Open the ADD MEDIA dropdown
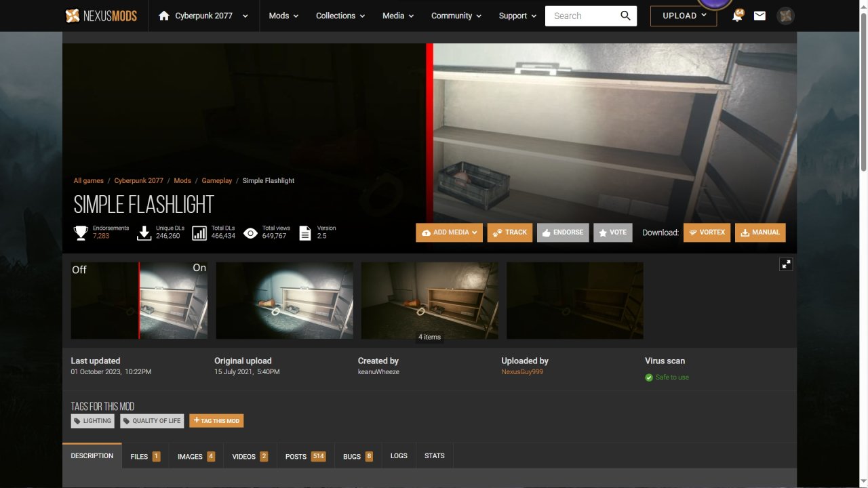This screenshot has height=488, width=868. coord(450,232)
